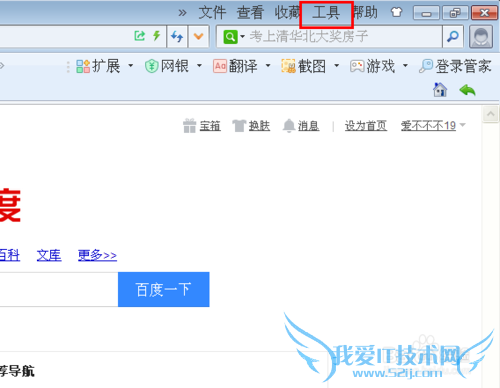
Task: Open search engine selector dropdown arrow
Action: (242, 36)
